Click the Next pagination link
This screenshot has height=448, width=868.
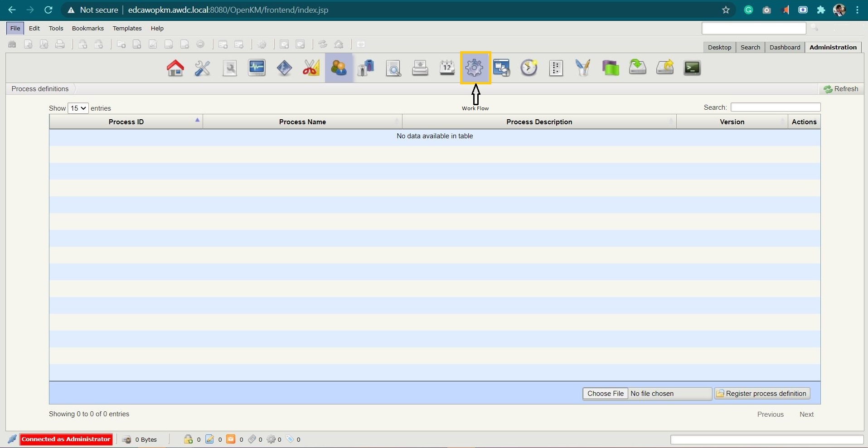806,414
